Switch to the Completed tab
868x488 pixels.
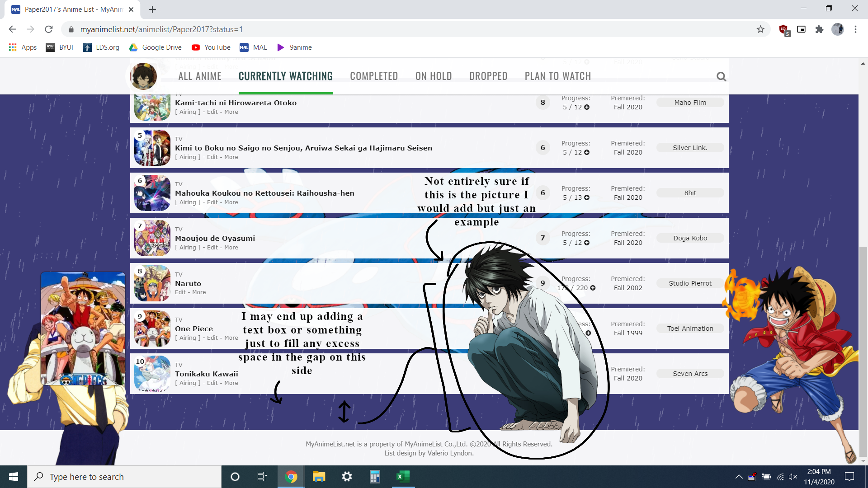pos(374,76)
